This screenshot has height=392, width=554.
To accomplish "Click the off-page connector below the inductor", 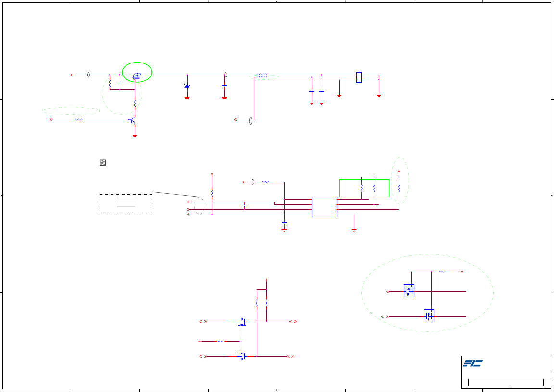I will click(236, 120).
